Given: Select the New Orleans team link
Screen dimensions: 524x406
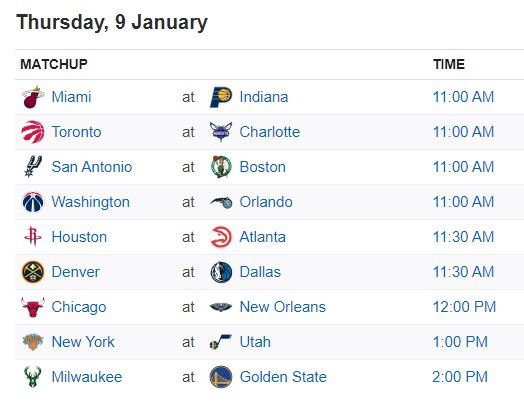Looking at the screenshot, I should click(x=283, y=307).
